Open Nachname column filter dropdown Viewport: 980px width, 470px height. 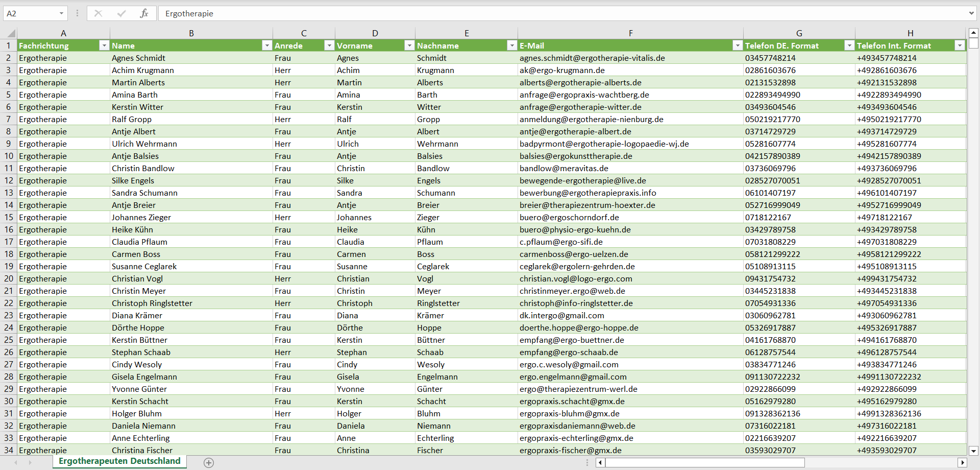[512, 45]
